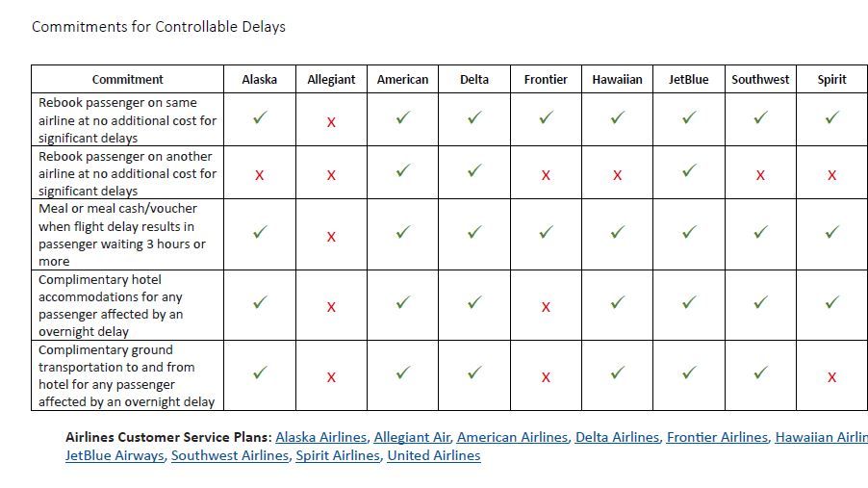Click Allegiant's red X for same-airline rebooking

pos(331,122)
